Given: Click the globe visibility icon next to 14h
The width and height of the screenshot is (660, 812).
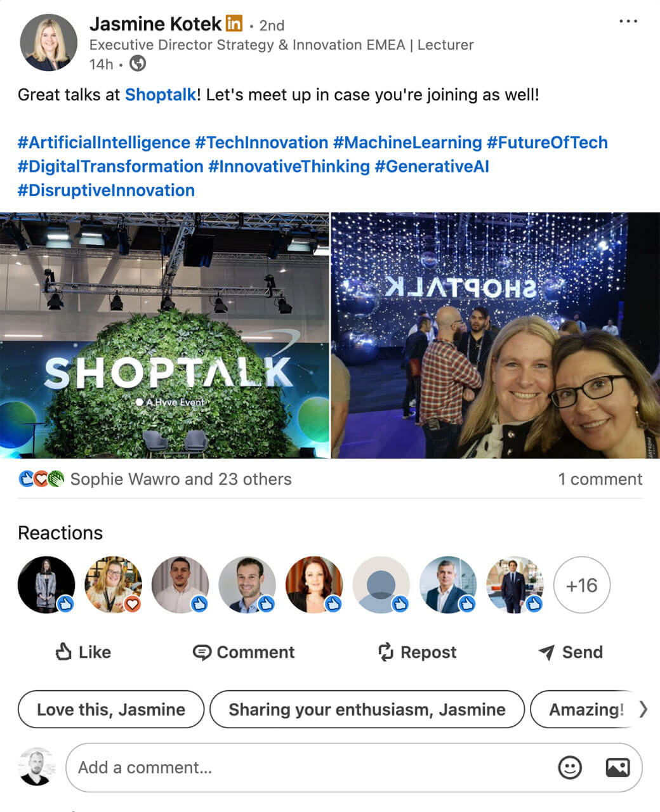Looking at the screenshot, I should pos(138,63).
